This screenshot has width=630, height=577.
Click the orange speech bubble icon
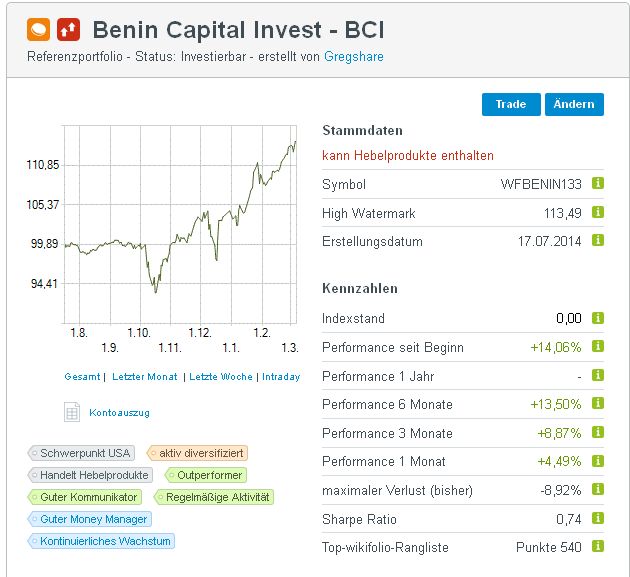(x=39, y=29)
